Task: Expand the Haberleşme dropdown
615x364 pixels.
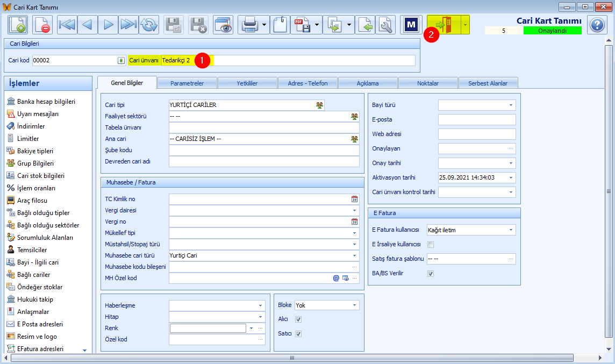Action: (x=260, y=305)
